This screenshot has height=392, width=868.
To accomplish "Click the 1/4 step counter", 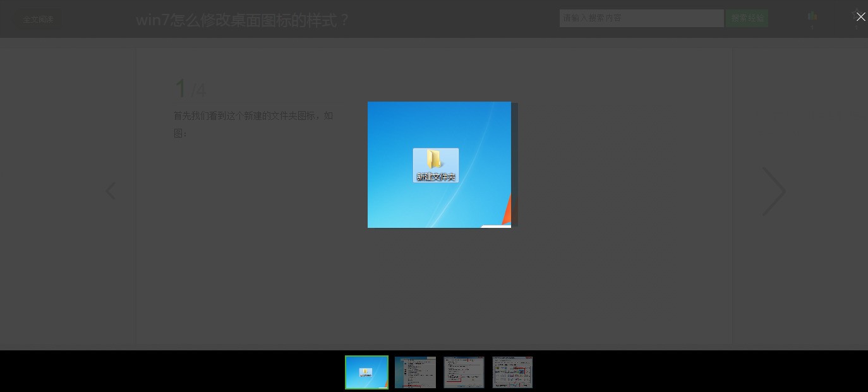I will click(190, 89).
